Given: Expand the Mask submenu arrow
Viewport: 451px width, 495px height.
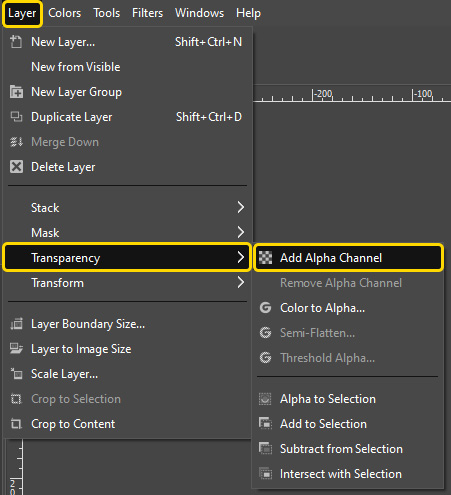Looking at the screenshot, I should (241, 232).
